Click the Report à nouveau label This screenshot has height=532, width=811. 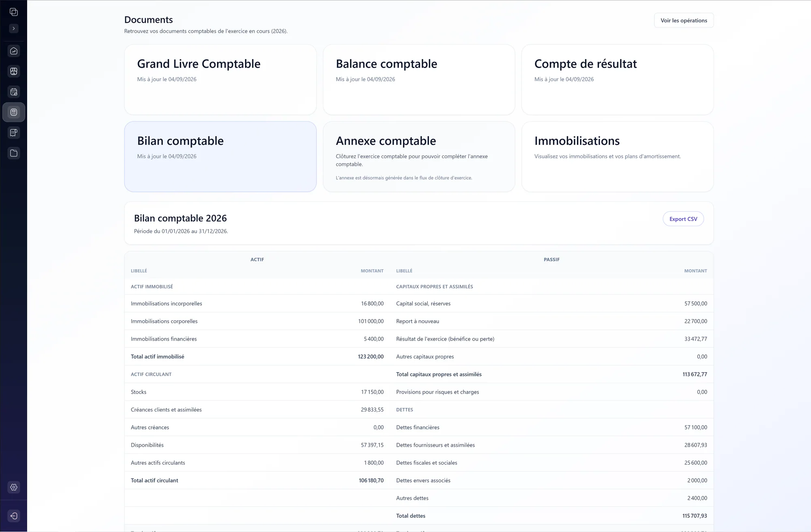point(418,321)
